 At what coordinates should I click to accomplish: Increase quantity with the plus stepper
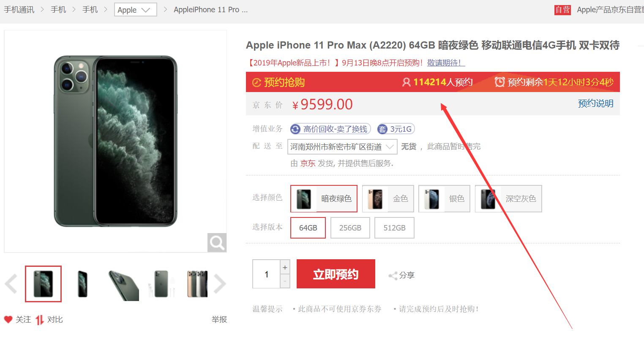coord(285,267)
